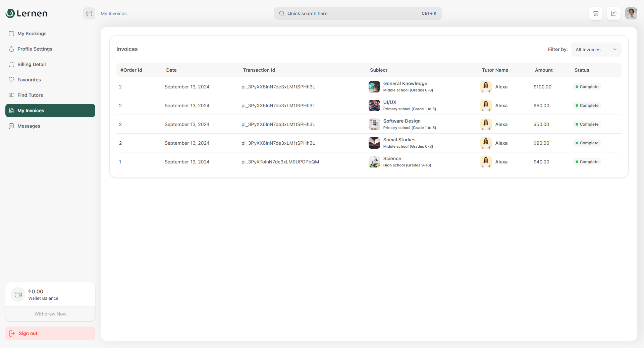Click the Favourites heart icon
This screenshot has width=644, height=348.
coord(11,80)
